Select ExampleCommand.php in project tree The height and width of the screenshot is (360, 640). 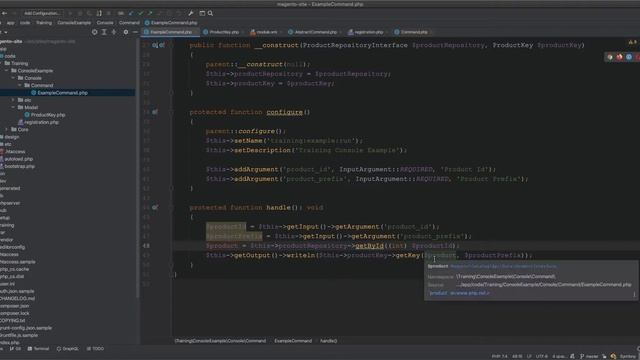(x=62, y=93)
